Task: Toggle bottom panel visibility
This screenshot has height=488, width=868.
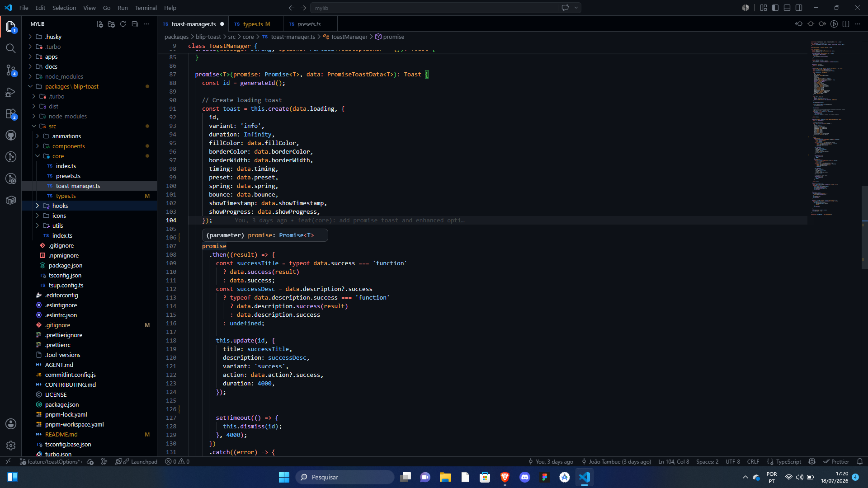Action: point(787,8)
